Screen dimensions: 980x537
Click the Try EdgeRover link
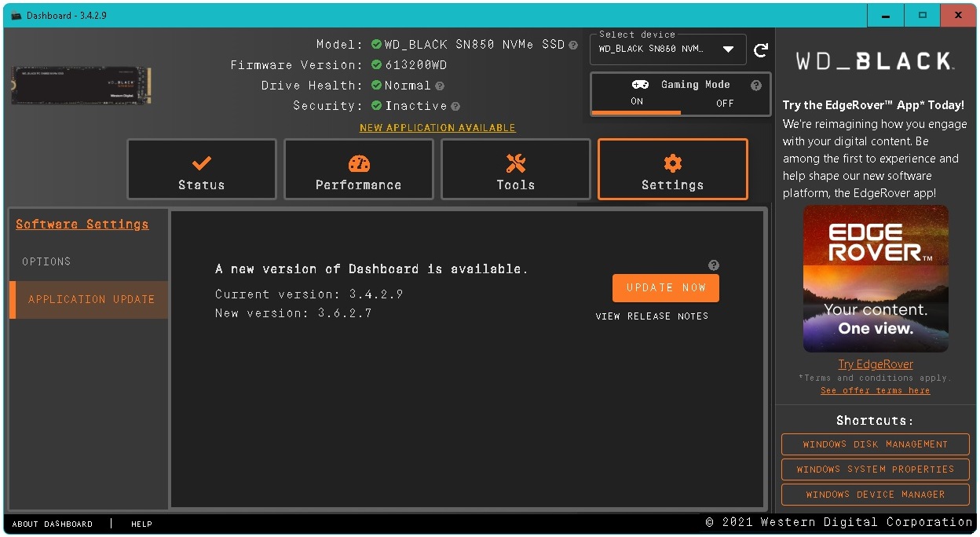[876, 364]
